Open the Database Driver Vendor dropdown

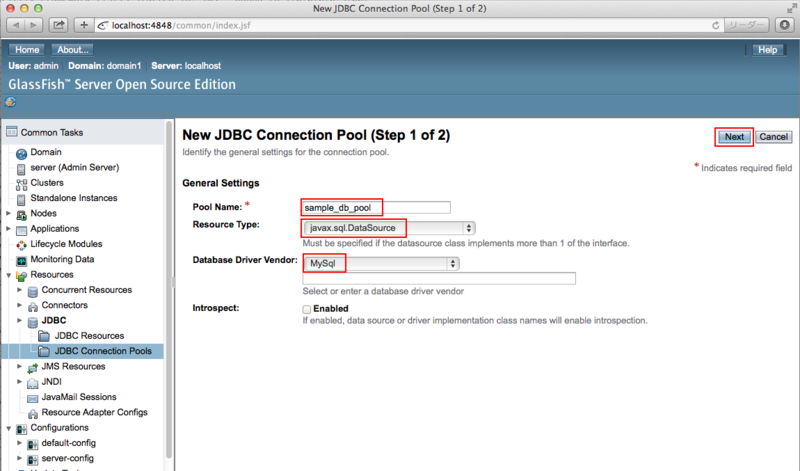click(381, 263)
